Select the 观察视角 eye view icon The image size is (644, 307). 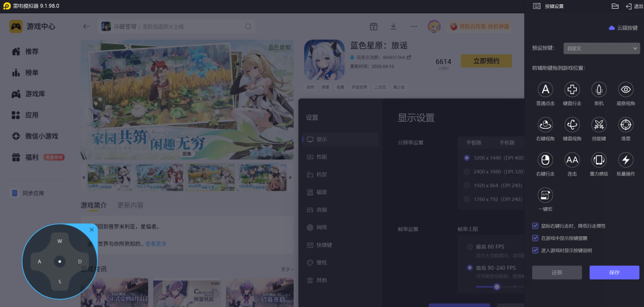click(x=626, y=90)
